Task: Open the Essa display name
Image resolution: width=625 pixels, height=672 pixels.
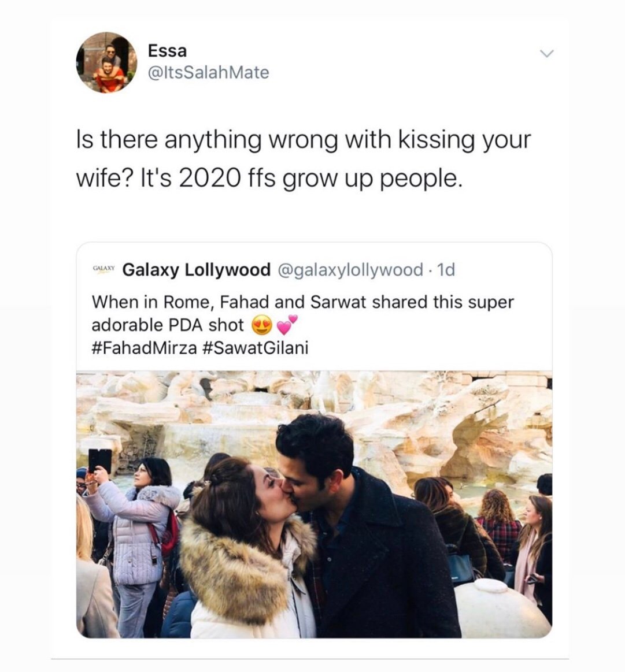Action: pyautogui.click(x=167, y=51)
